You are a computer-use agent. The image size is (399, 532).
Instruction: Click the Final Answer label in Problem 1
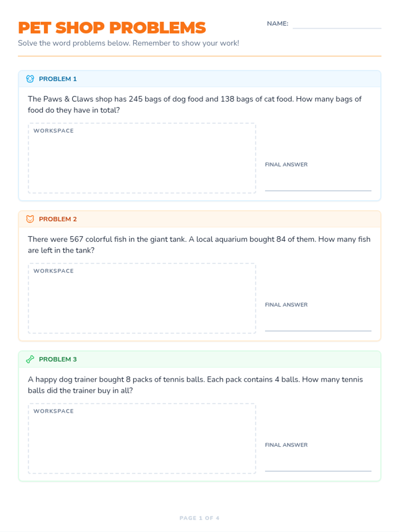(x=286, y=165)
